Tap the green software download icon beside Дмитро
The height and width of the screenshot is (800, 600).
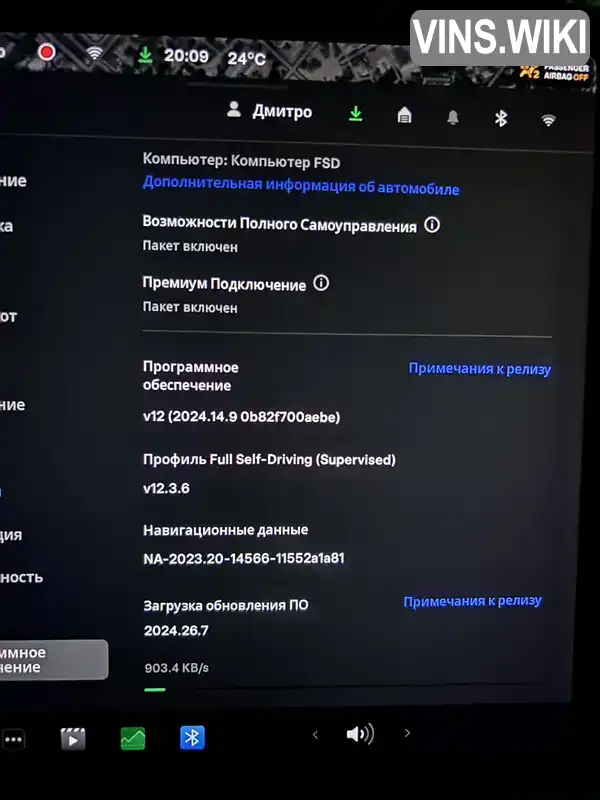coord(356,114)
